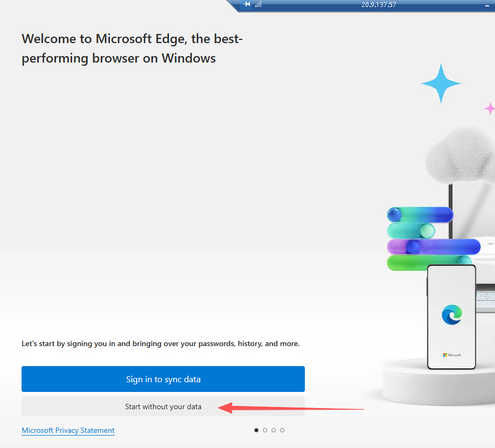495x448 pixels.
Task: Choose Start without your data
Action: 163,406
